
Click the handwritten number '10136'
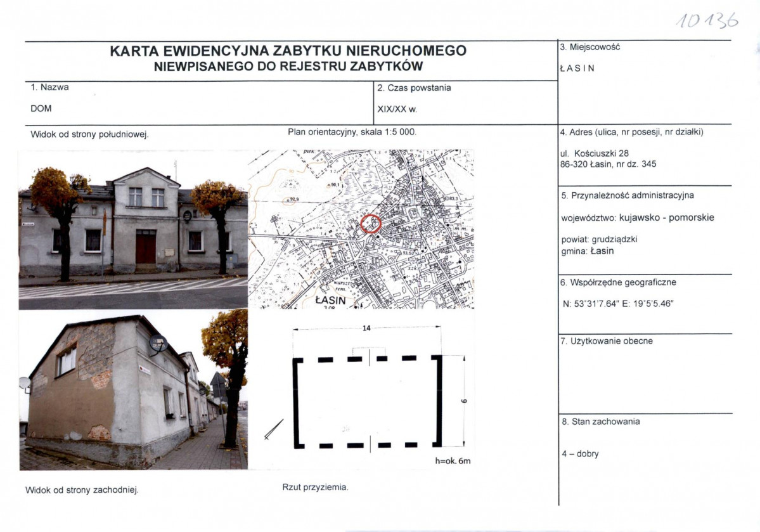tap(707, 20)
